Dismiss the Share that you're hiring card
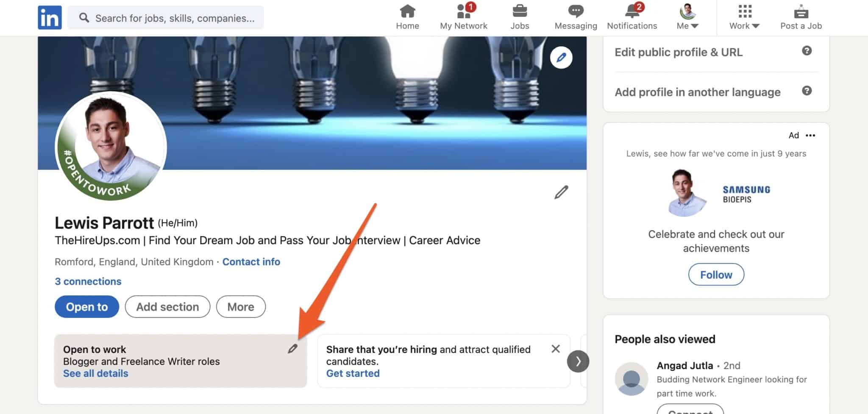 click(556, 349)
